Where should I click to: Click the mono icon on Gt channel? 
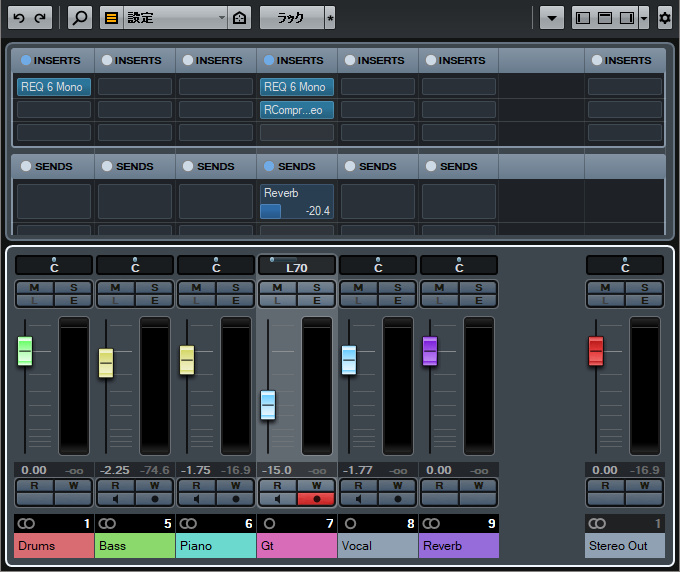pyautogui.click(x=269, y=524)
